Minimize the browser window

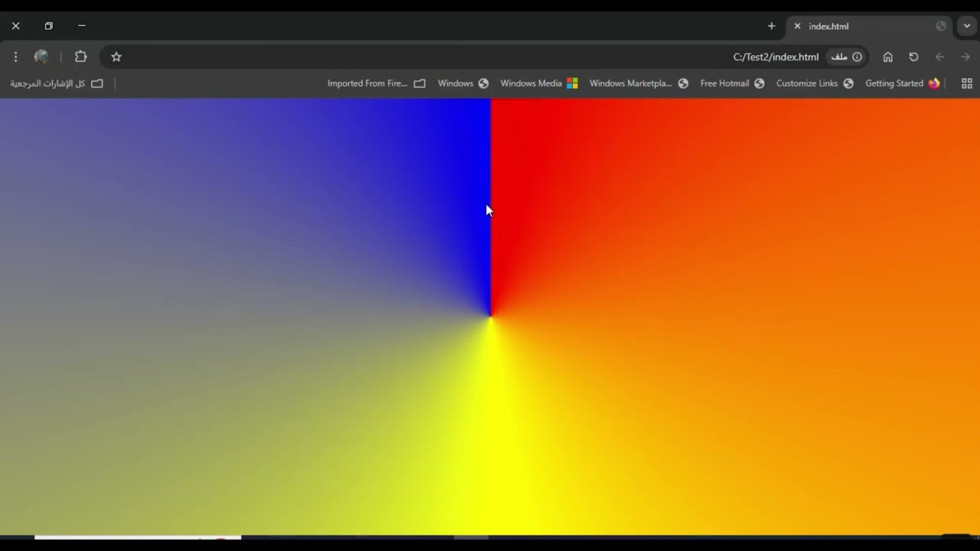(82, 26)
